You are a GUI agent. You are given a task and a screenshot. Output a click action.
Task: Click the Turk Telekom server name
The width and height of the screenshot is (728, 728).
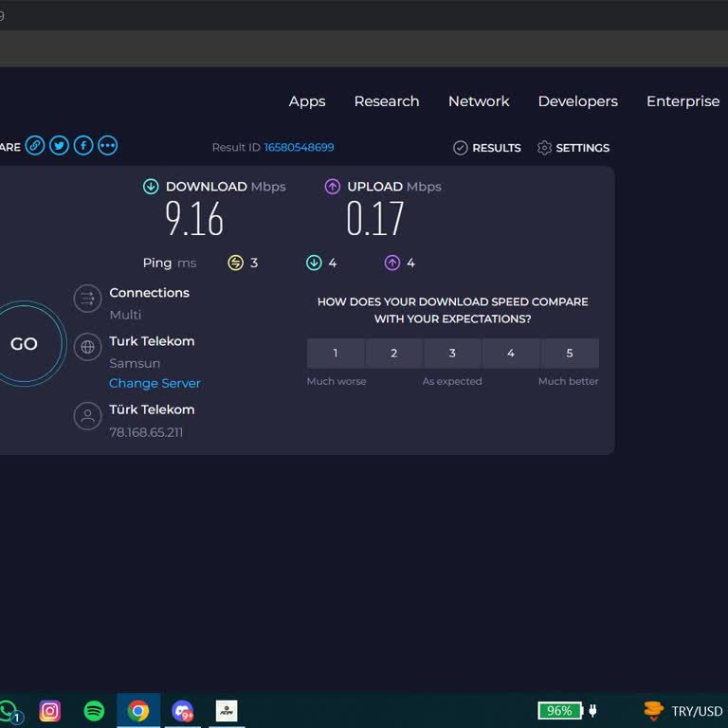(x=152, y=341)
